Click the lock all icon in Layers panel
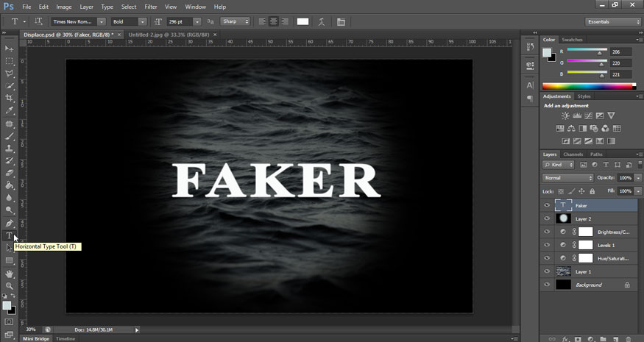 tap(592, 191)
